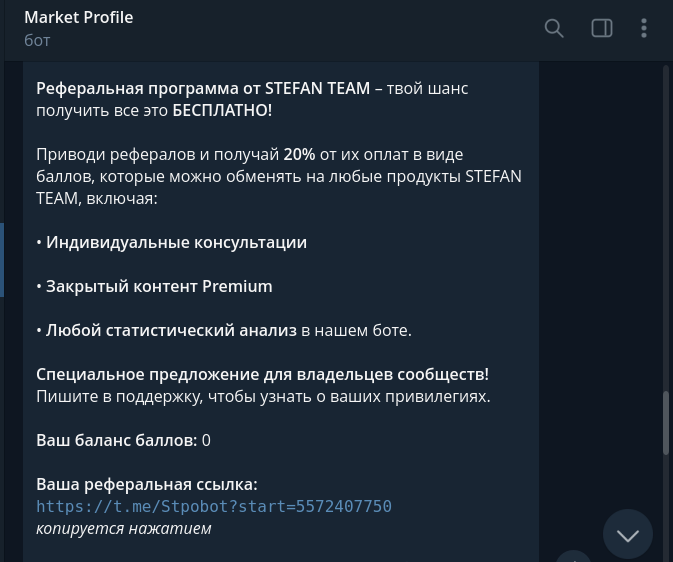
Task: Toggle the right info sidebar panel
Action: [x=602, y=28]
